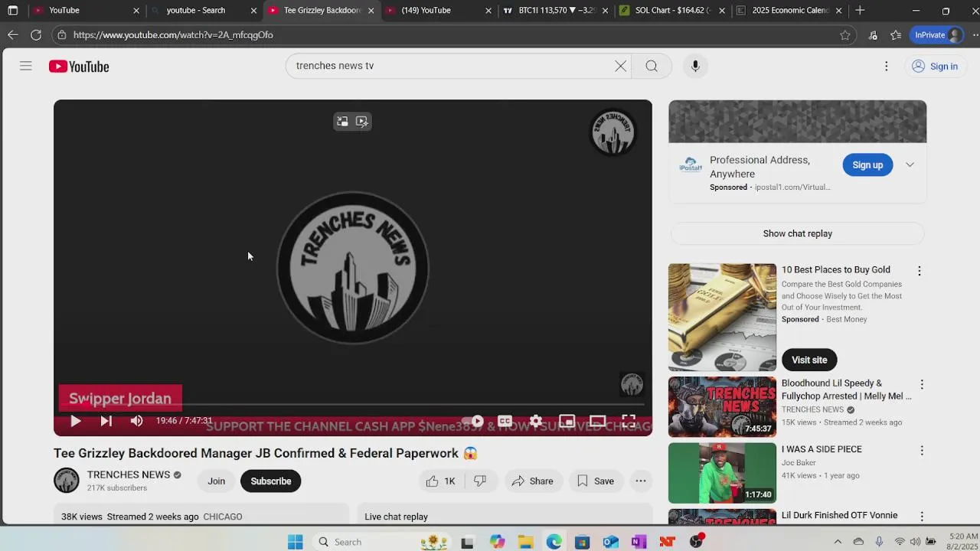The height and width of the screenshot is (551, 980).
Task: Add page to favorites star
Action: pos(845,35)
